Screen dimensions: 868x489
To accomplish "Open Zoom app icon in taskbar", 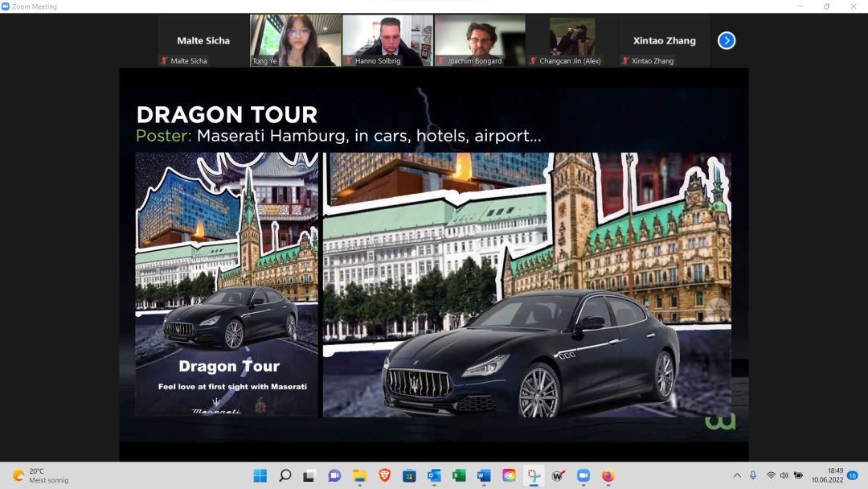I will tap(583, 475).
